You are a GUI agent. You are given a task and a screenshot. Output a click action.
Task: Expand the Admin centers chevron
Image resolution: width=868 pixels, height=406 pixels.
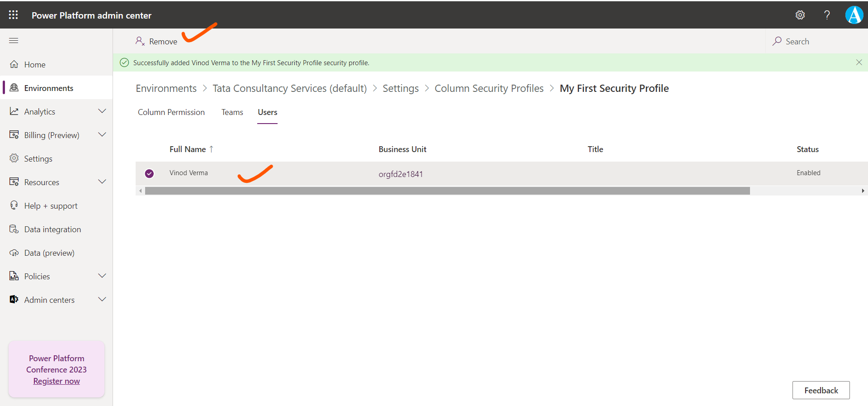click(x=102, y=300)
